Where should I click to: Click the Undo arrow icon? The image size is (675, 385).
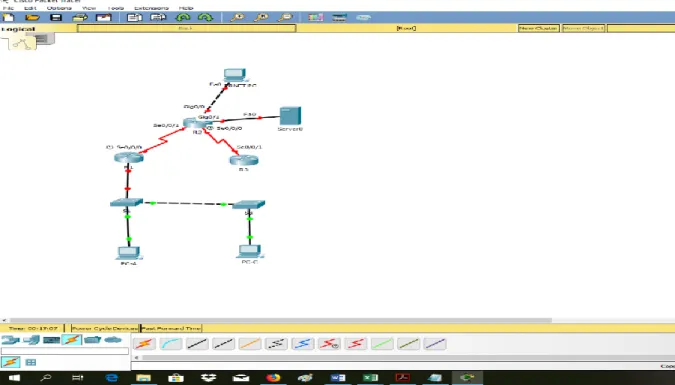[183, 18]
